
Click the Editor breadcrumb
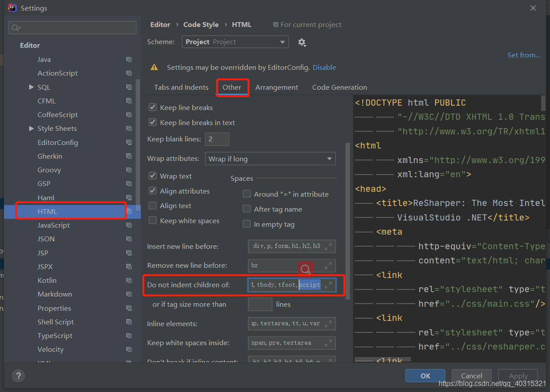pyautogui.click(x=160, y=24)
